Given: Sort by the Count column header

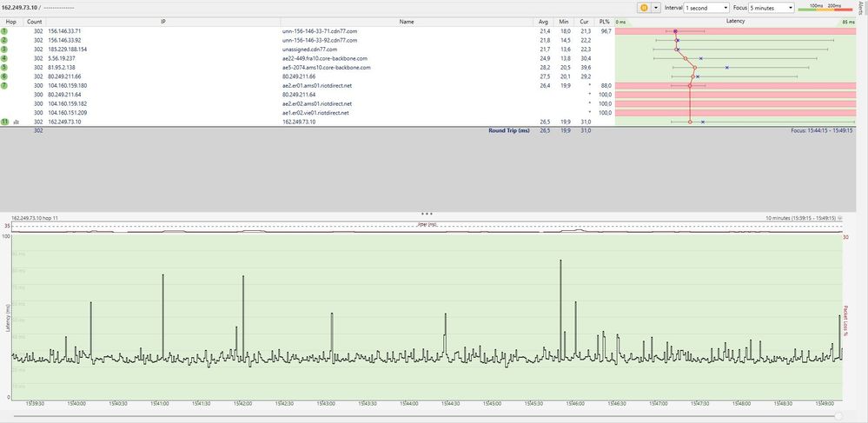Looking at the screenshot, I should [x=35, y=22].
